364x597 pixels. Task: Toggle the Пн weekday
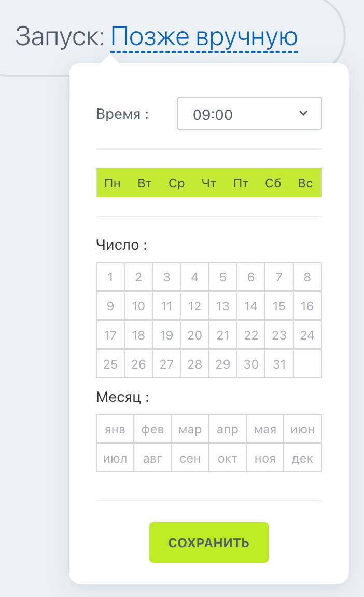[x=113, y=183]
